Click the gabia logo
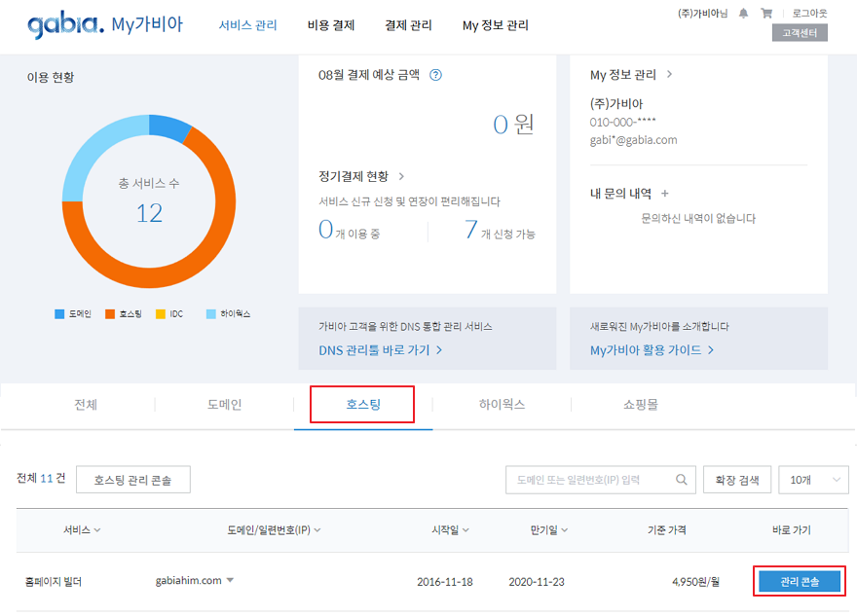857x616 pixels. point(65,24)
